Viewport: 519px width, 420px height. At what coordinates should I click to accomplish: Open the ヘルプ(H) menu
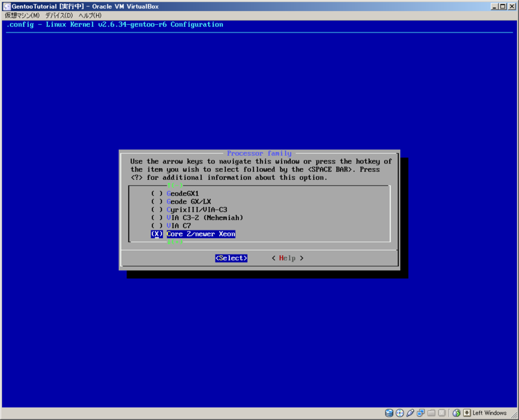click(90, 16)
